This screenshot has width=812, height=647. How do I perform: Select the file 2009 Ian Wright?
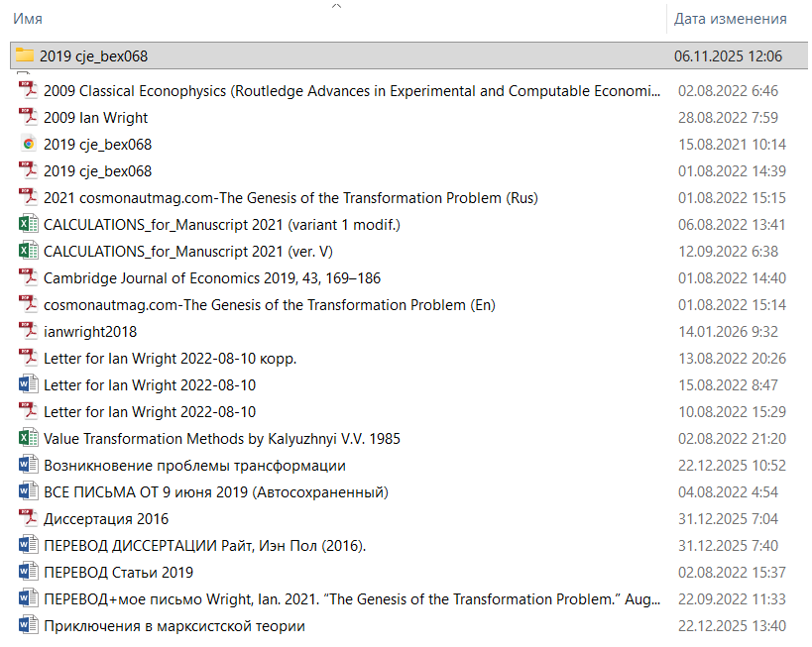[95, 118]
